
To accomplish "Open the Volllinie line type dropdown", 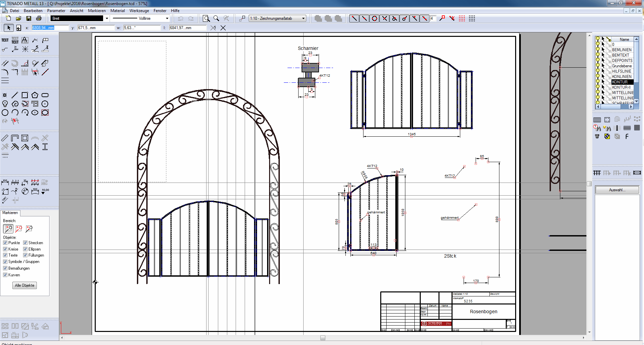I will [167, 18].
